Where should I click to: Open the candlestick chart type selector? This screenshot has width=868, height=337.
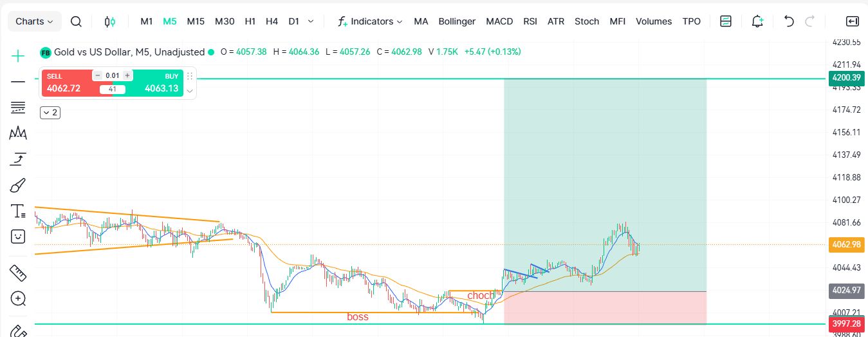click(x=110, y=21)
